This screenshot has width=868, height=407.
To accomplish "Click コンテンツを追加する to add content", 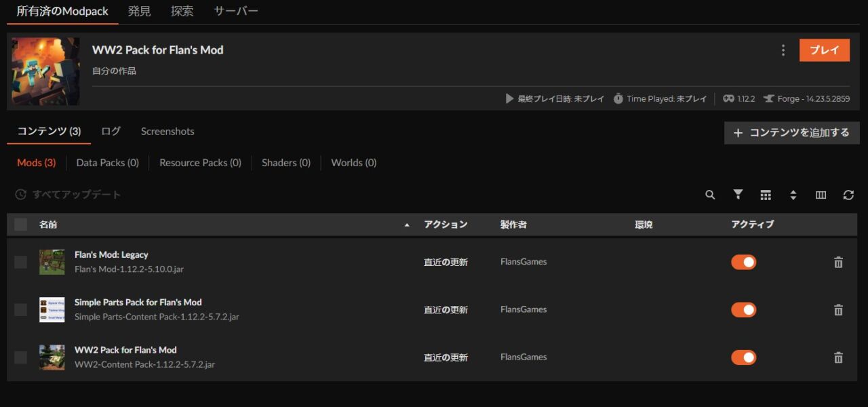I will point(791,133).
